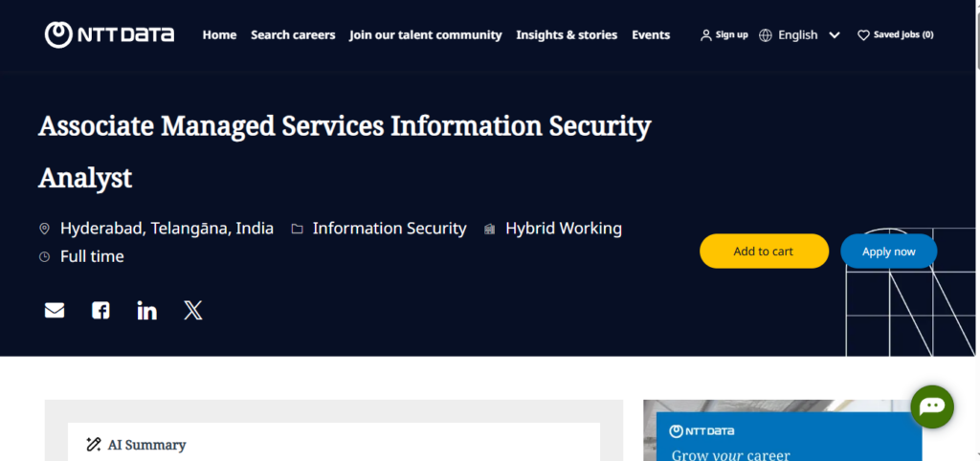Click the person icon beside Sign up

click(x=705, y=35)
